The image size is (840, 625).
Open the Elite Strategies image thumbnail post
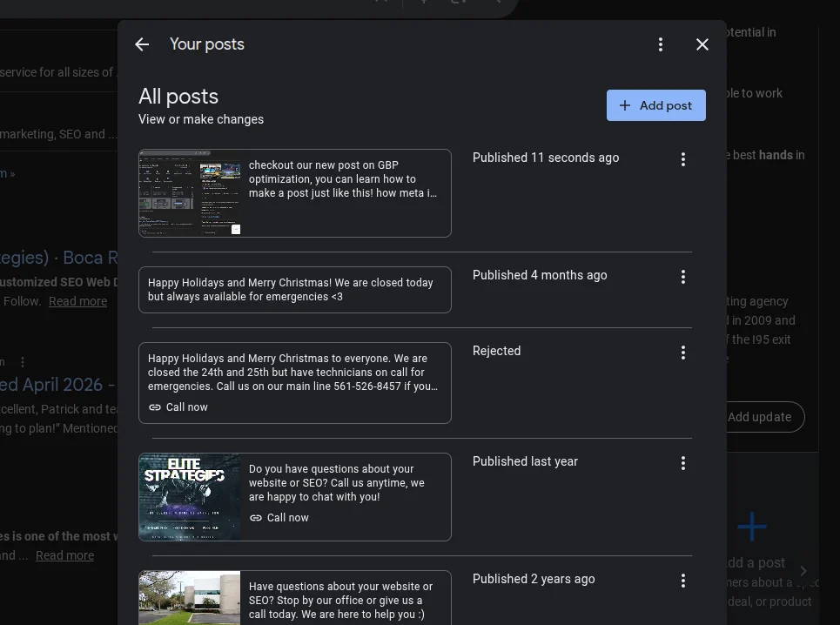(x=190, y=497)
